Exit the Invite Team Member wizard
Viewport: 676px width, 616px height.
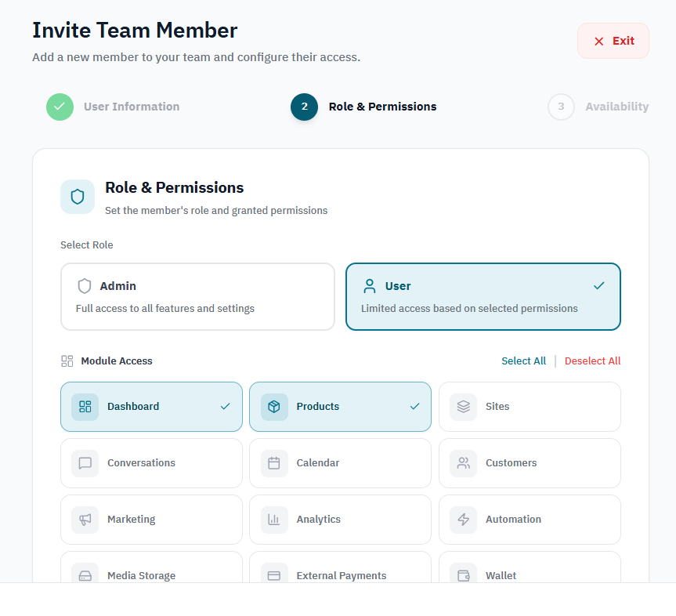coord(613,41)
